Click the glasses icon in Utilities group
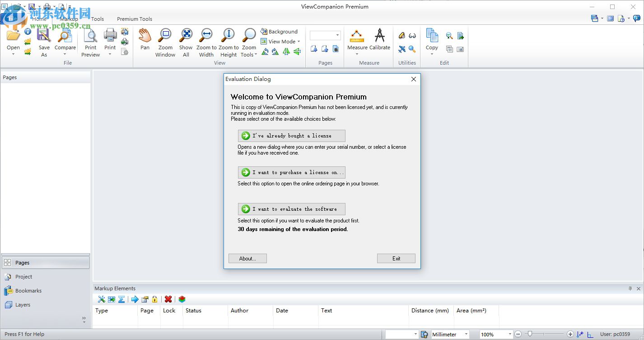Viewport: 644px width, 340px height. tap(412, 36)
